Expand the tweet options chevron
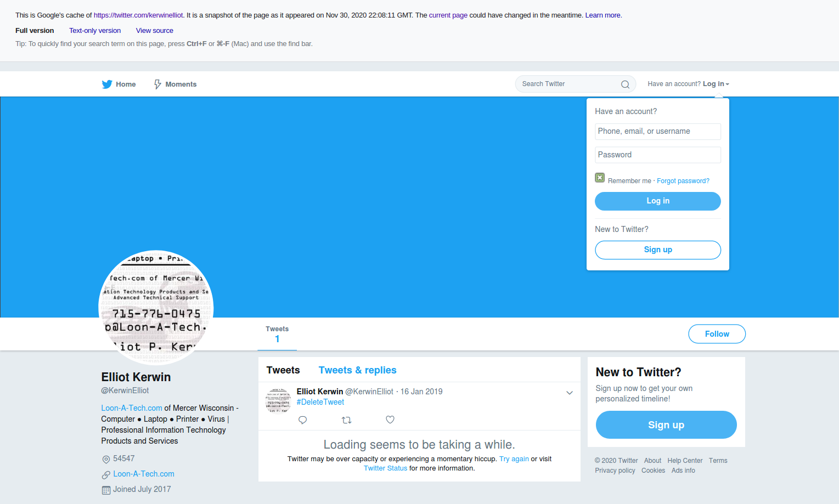The image size is (839, 504). [x=570, y=393]
